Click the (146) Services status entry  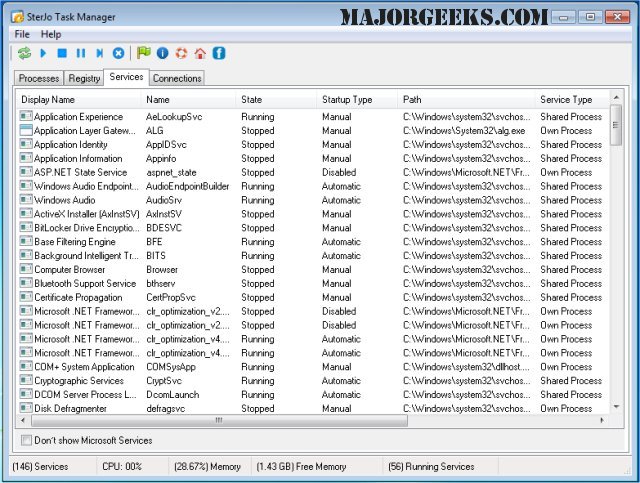[x=40, y=466]
